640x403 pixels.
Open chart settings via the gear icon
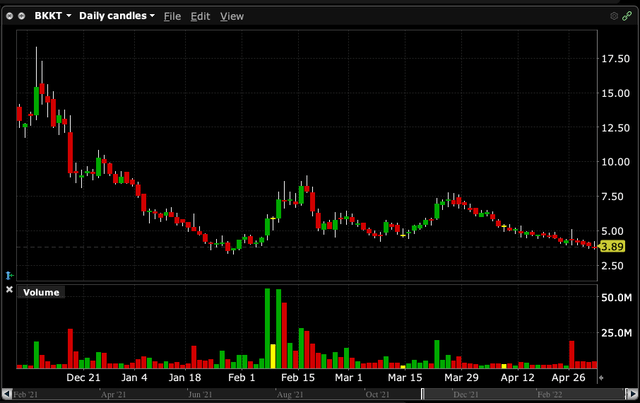pyautogui.click(x=613, y=16)
